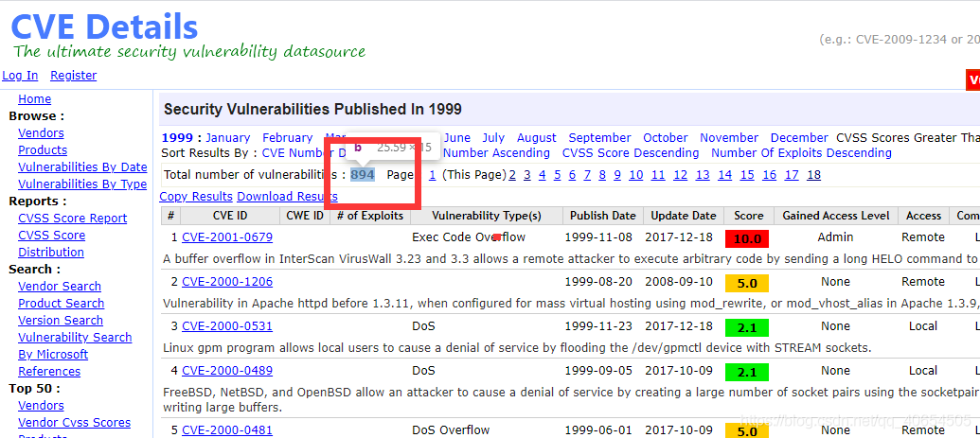Open Vendor Search
980x438 pixels.
click(x=60, y=287)
